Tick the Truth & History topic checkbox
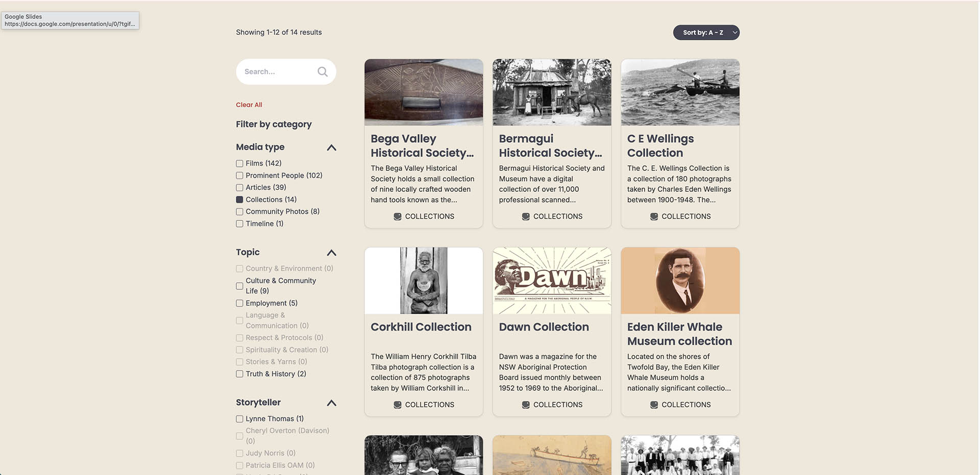 (x=239, y=374)
